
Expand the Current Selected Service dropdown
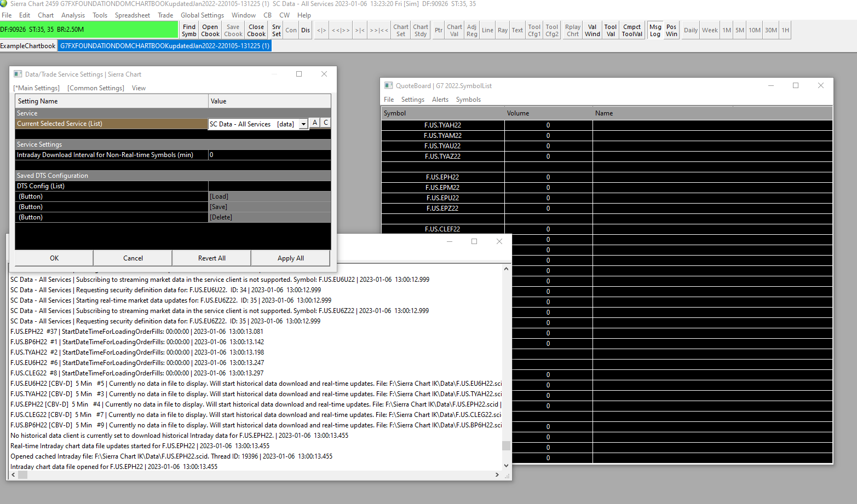click(x=303, y=124)
